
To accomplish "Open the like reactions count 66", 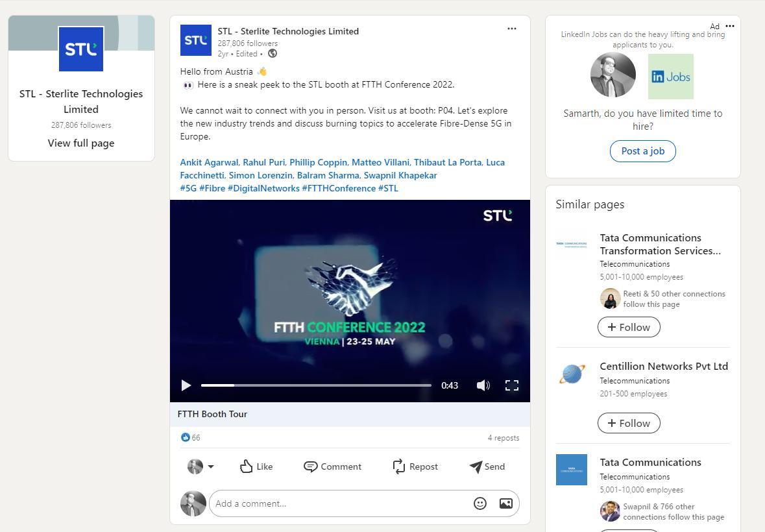I will pyautogui.click(x=191, y=437).
